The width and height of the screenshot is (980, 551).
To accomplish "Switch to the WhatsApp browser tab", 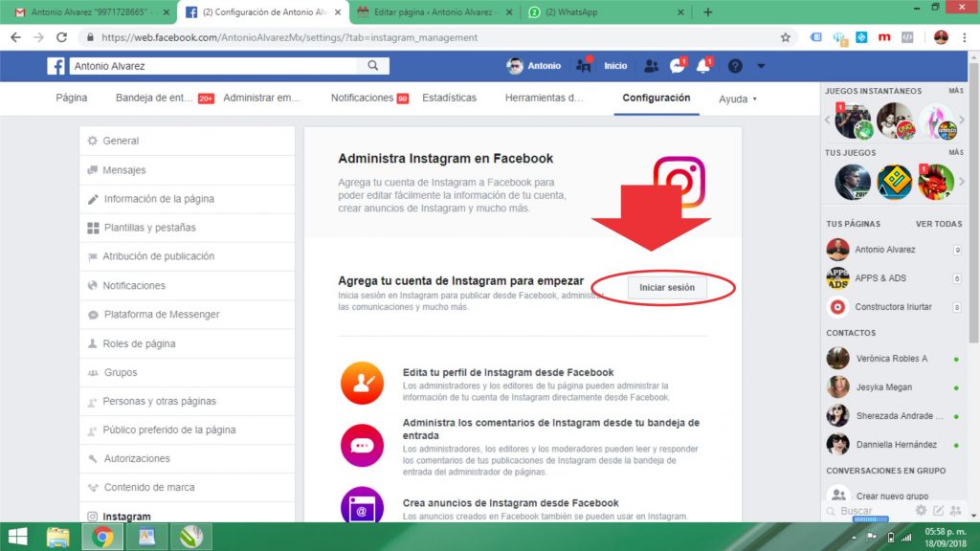I will (x=606, y=11).
